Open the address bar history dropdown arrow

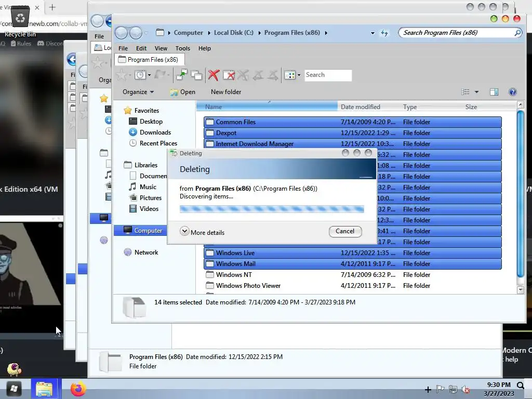(x=373, y=33)
